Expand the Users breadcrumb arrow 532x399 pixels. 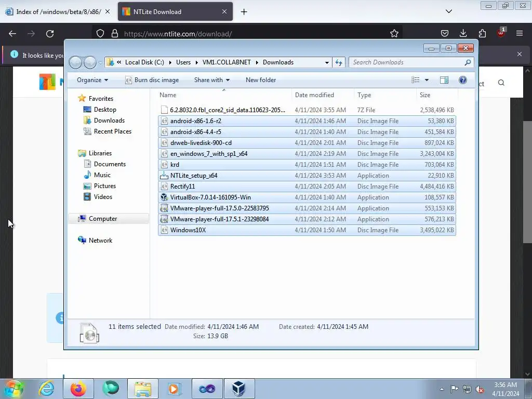[x=196, y=62]
